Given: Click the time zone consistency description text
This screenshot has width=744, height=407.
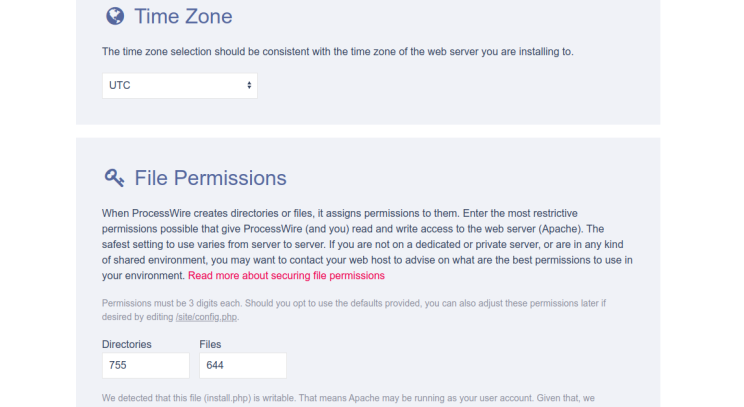Looking at the screenshot, I should [338, 51].
